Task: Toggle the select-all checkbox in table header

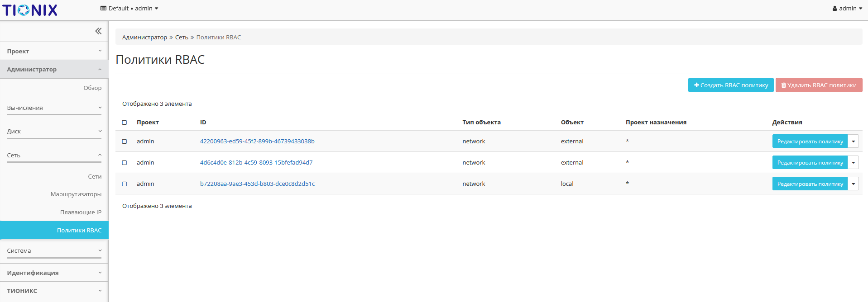Action: pos(125,123)
